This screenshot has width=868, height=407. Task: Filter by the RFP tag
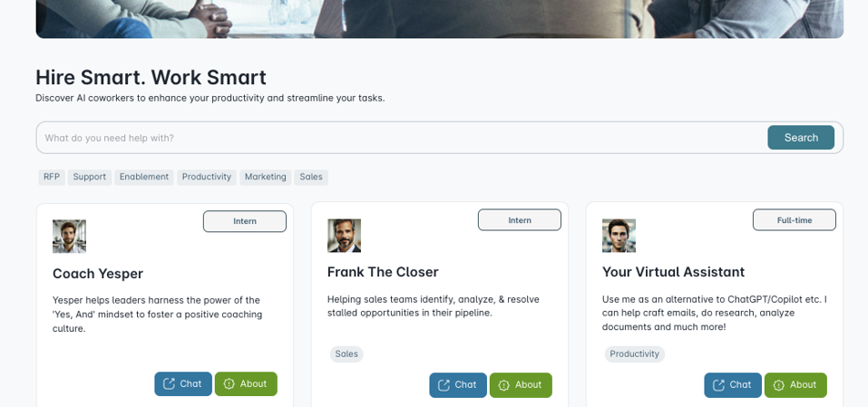(x=52, y=177)
